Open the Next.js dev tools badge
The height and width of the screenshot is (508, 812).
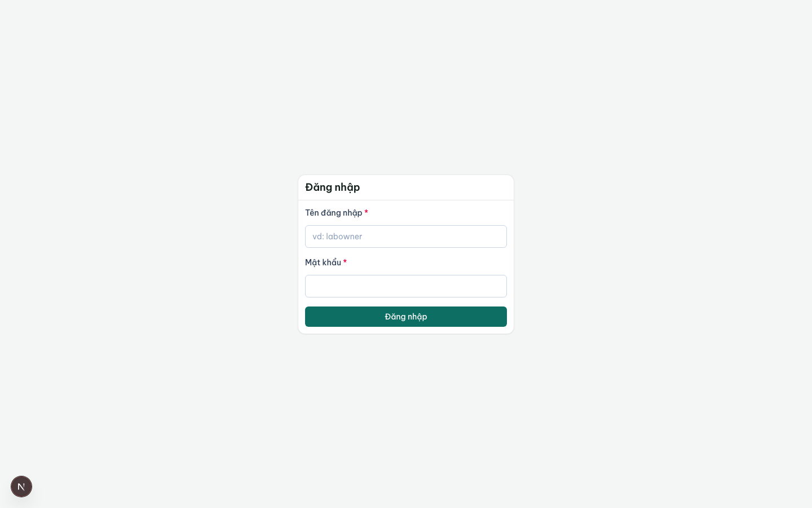21,487
